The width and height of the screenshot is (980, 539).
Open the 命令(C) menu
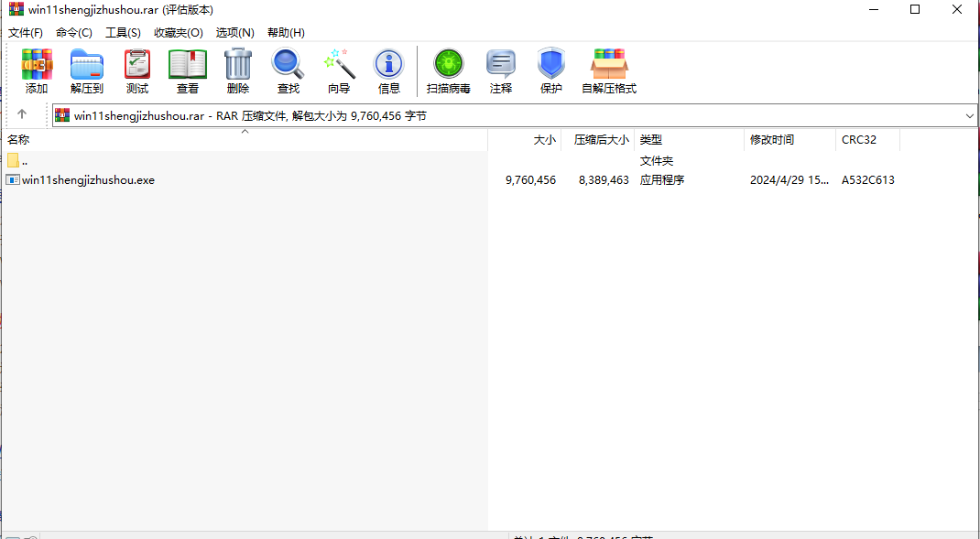pos(74,32)
